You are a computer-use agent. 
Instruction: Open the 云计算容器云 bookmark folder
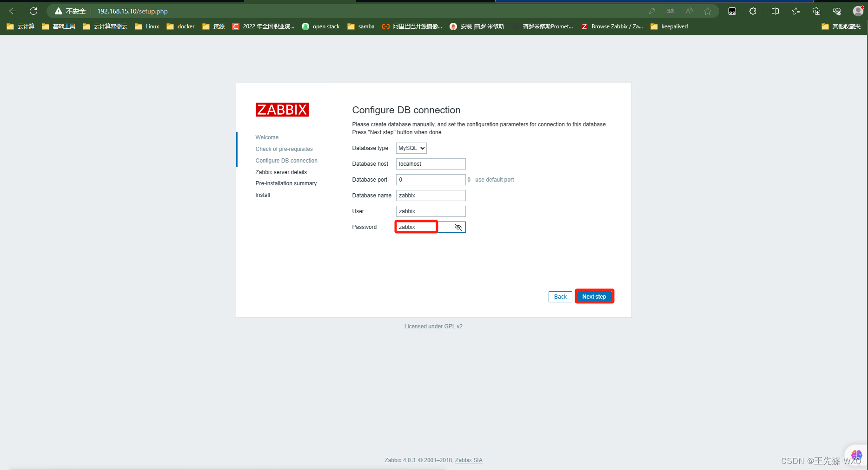click(x=105, y=26)
